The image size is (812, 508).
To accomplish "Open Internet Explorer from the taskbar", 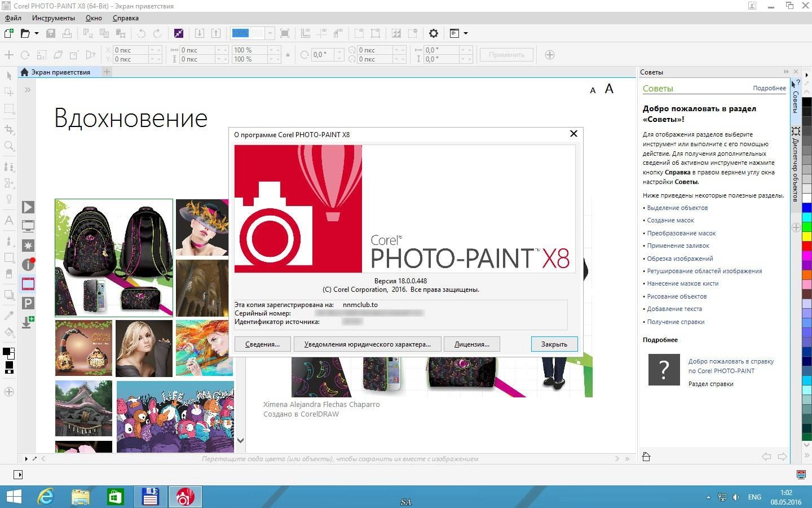I will point(46,497).
